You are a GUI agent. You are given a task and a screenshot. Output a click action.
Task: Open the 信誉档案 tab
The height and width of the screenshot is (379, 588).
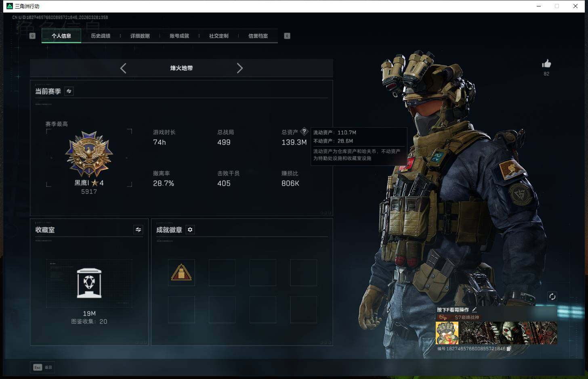(258, 36)
